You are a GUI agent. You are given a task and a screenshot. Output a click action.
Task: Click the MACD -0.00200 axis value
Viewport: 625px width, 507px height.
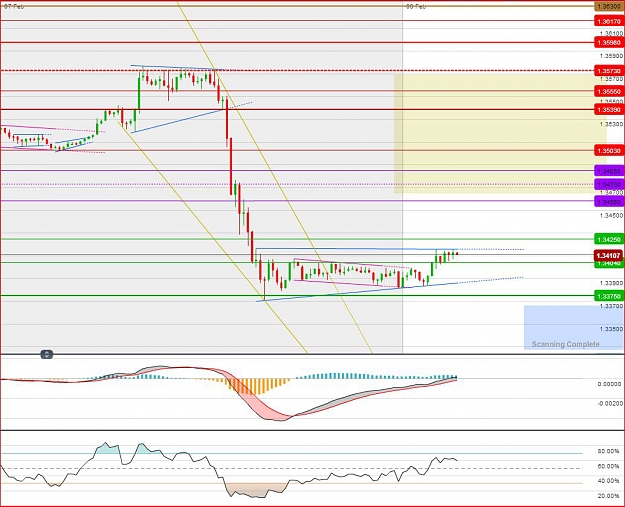[609, 403]
